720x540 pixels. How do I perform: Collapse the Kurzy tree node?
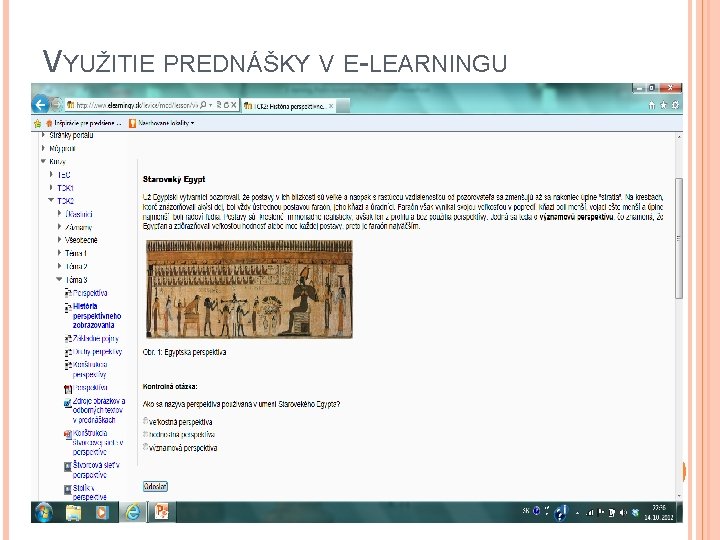(43, 161)
